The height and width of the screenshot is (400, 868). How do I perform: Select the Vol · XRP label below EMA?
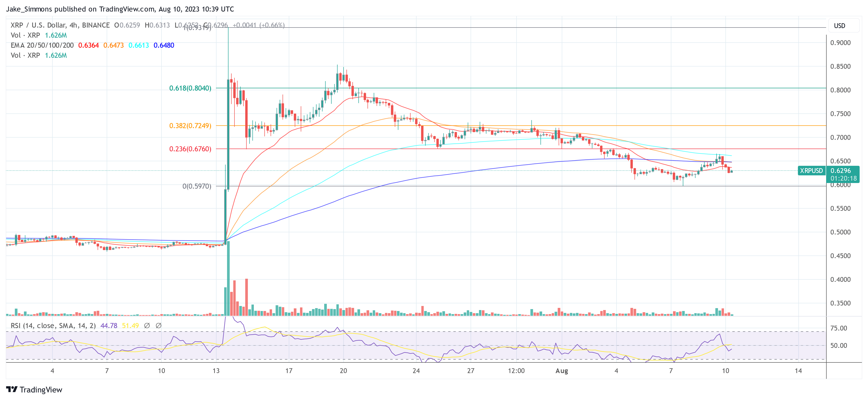25,55
